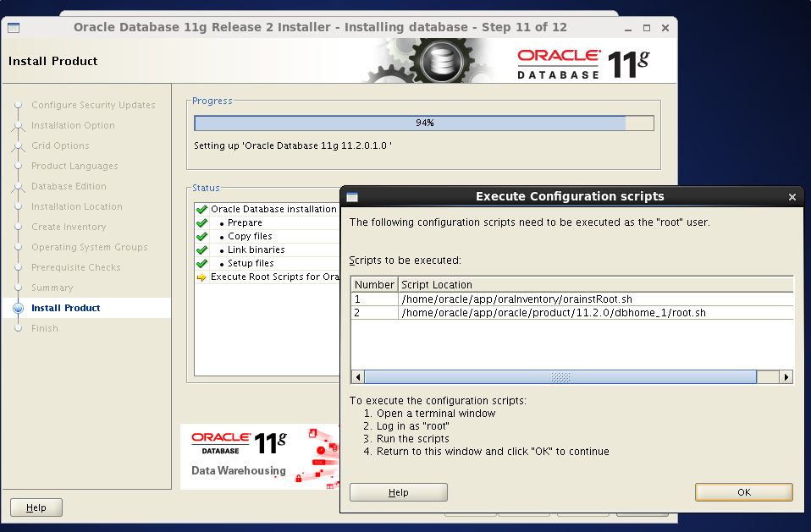Image resolution: width=811 pixels, height=532 pixels.
Task: Click the green checkmark beside Copy files
Action: pos(201,237)
